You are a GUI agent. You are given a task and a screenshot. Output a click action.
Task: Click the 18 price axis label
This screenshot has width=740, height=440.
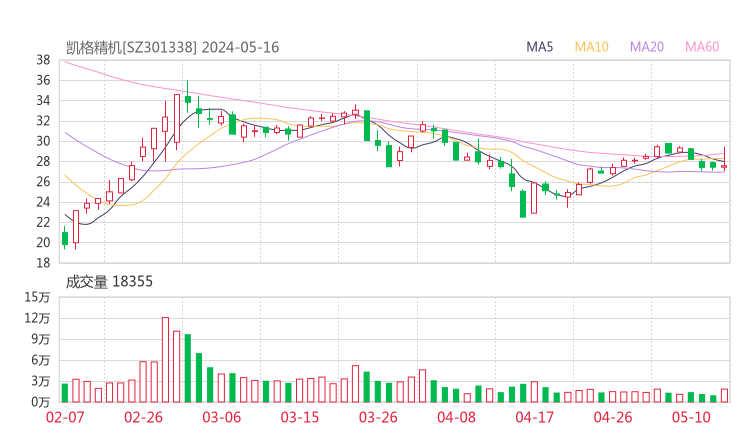coord(43,263)
